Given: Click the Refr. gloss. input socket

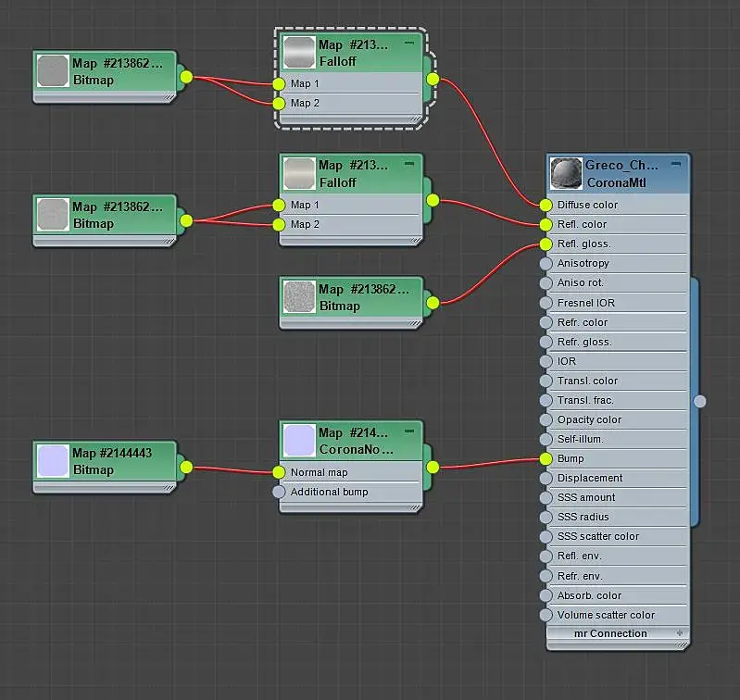Looking at the screenshot, I should tap(546, 342).
